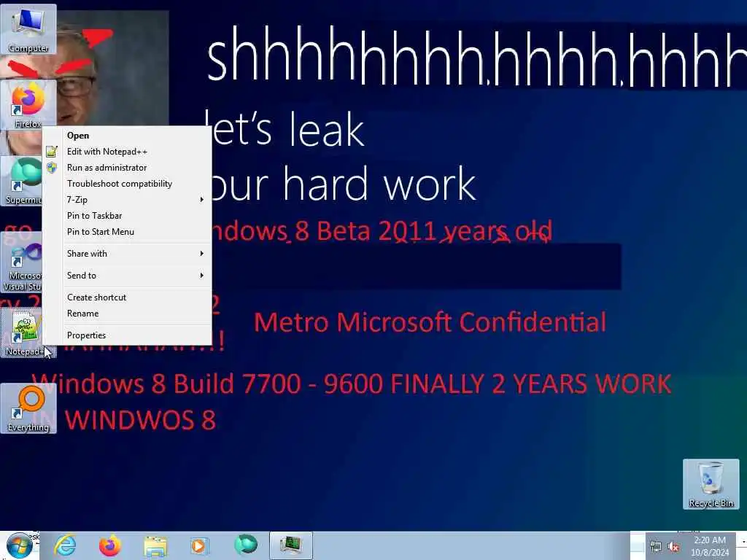Expand the Send to submenu

[128, 275]
